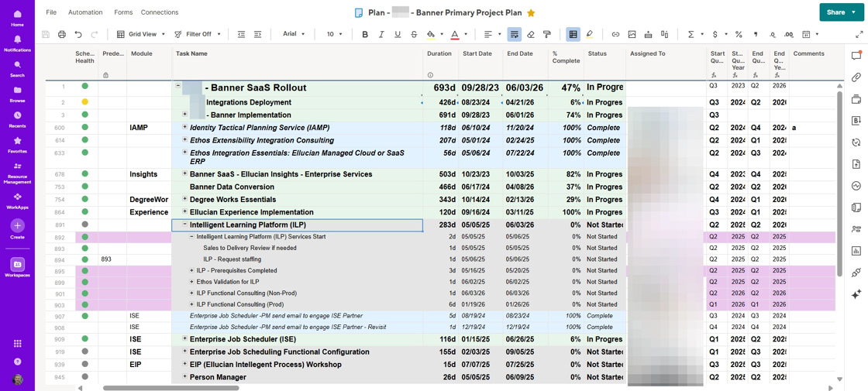This screenshot has height=391, width=868.
Task: Click yellow schedule health dot for Integrations Deployment
Action: 84,102
